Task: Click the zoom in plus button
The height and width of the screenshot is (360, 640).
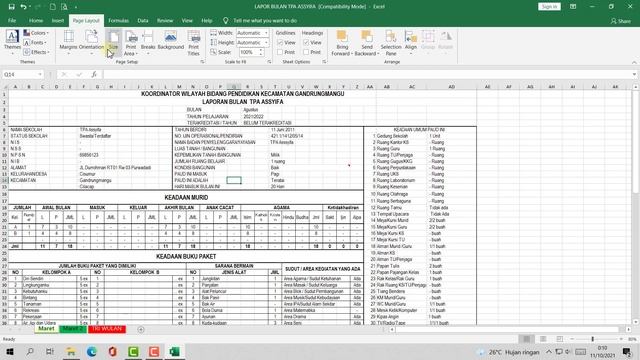Action: (621, 339)
